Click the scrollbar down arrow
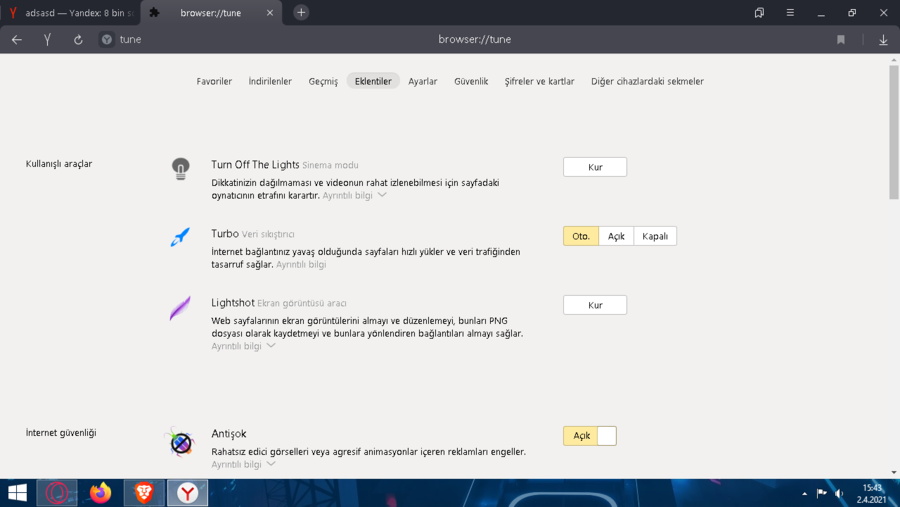The width and height of the screenshot is (900, 507). [x=894, y=473]
